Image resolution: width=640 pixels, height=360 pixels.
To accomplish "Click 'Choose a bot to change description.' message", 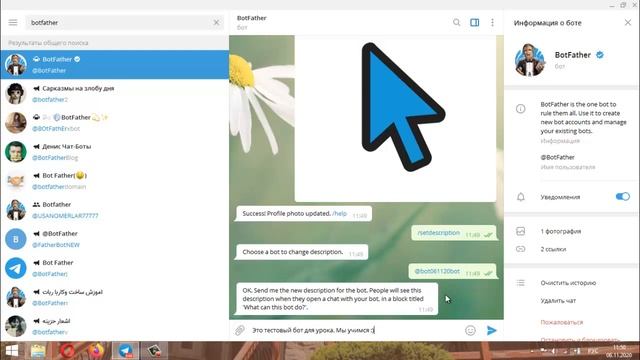I will [302, 252].
